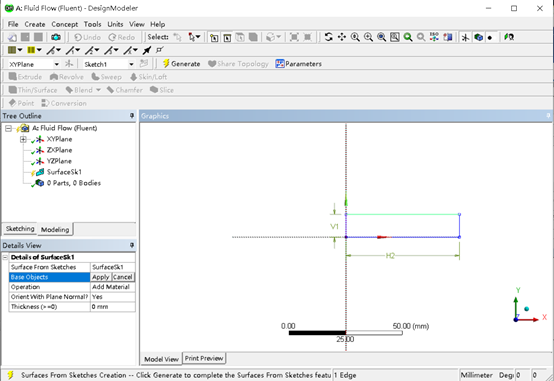Set the Isometric view icon

click(x=434, y=37)
